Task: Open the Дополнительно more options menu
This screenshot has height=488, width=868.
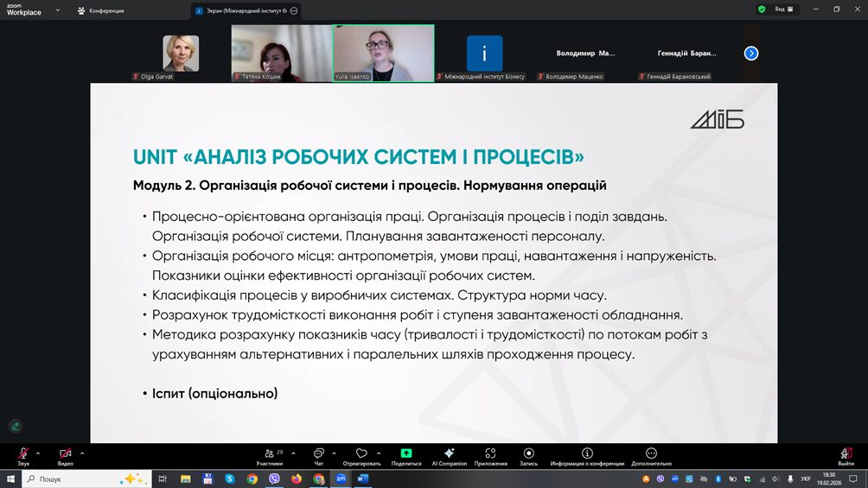Action: 651,454
